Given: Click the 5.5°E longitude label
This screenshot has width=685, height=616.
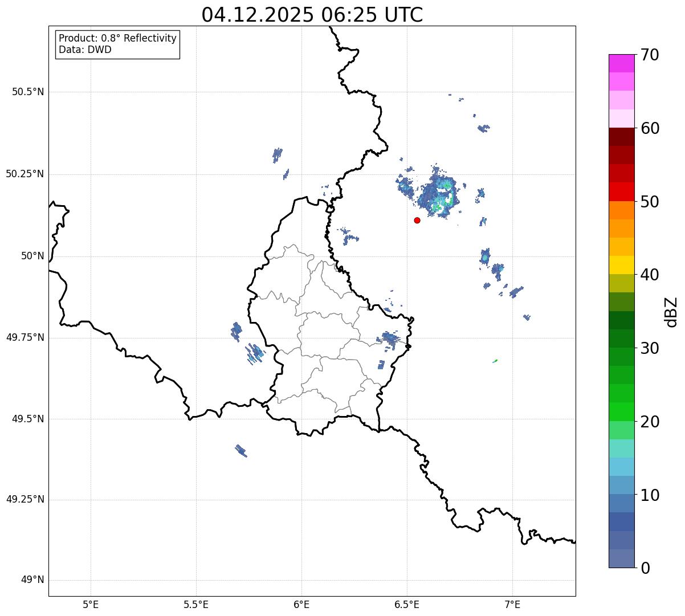Looking at the screenshot, I should coord(196,605).
